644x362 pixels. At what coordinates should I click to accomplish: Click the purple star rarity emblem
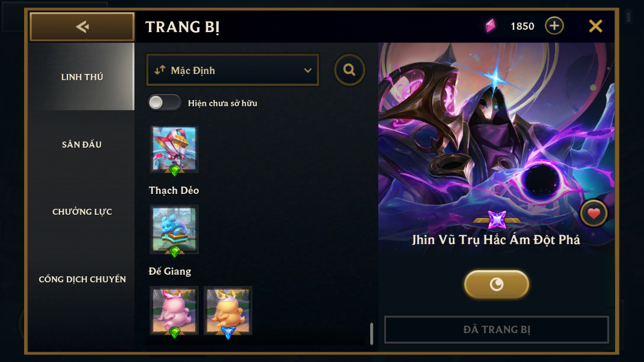pyautogui.click(x=497, y=220)
